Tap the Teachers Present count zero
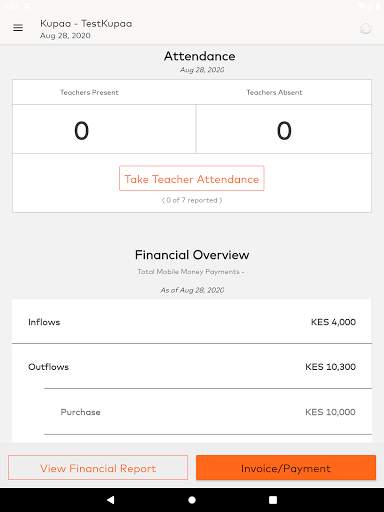Viewport: 384px width, 512px height. (81, 130)
